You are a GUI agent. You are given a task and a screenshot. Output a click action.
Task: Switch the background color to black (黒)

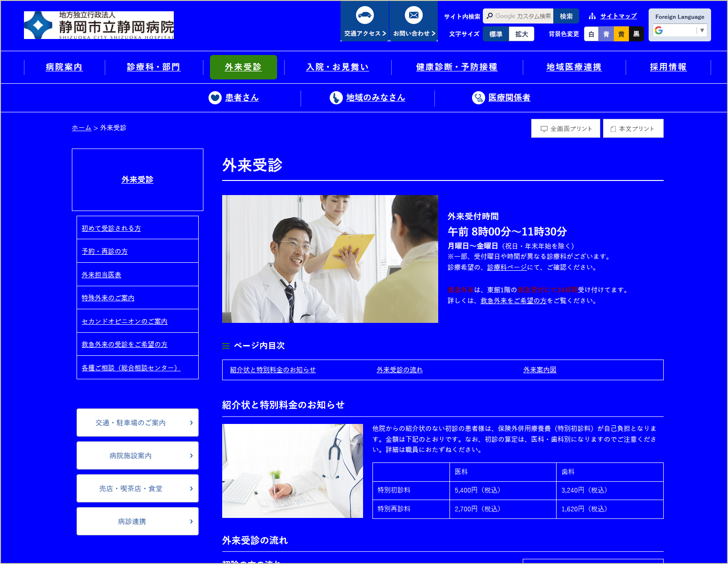636,34
